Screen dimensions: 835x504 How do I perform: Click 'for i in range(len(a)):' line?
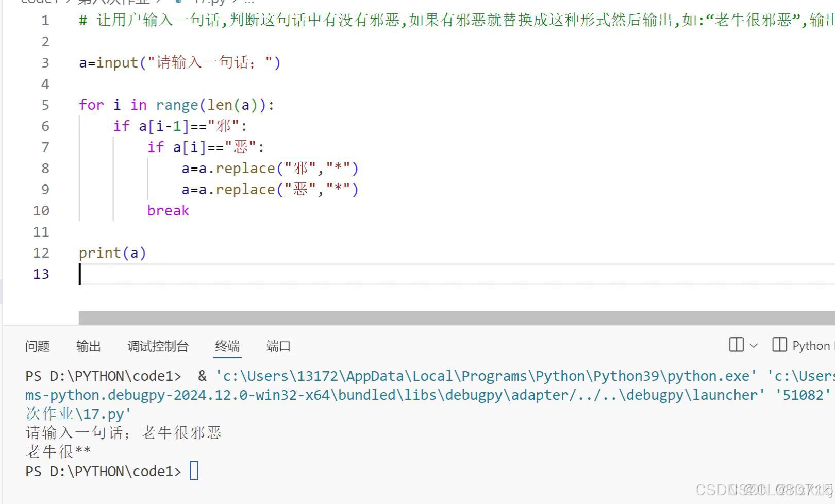[176, 105]
